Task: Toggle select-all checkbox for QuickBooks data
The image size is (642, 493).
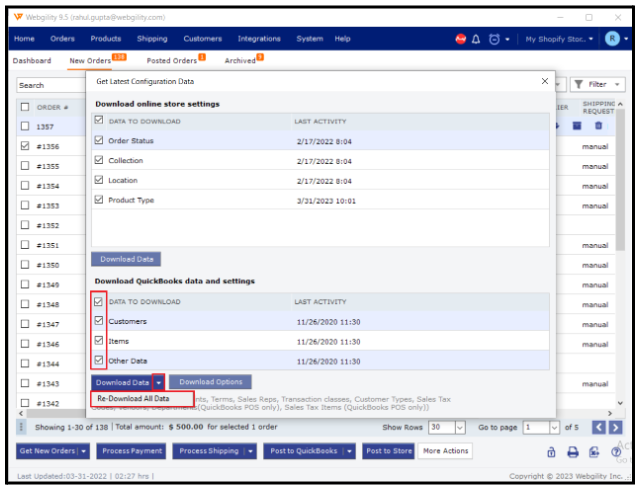Action: (x=98, y=302)
